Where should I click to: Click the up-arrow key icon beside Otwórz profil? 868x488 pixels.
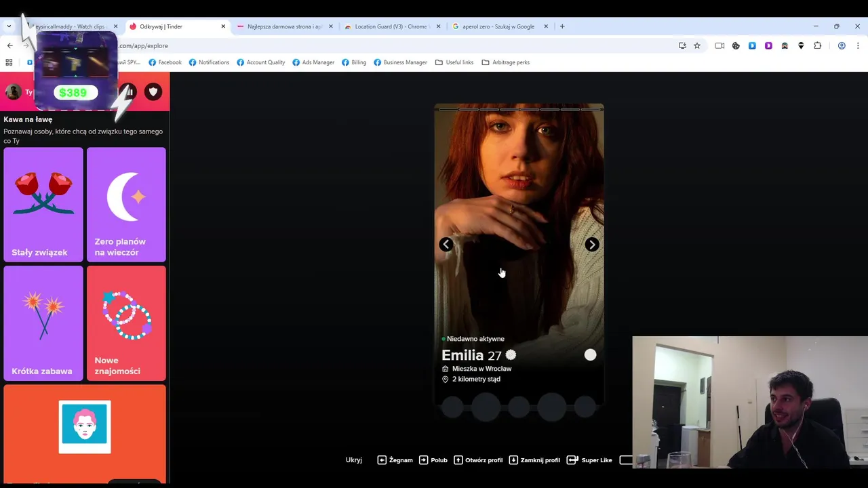pyautogui.click(x=458, y=460)
